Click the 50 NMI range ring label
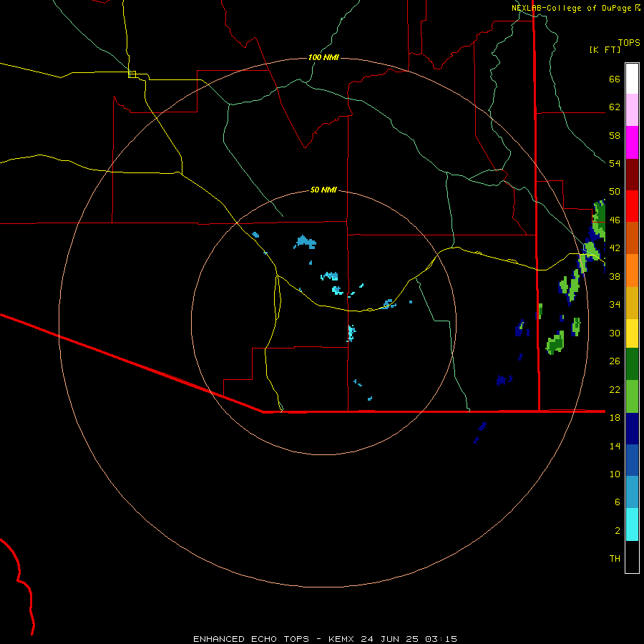 coord(323,190)
